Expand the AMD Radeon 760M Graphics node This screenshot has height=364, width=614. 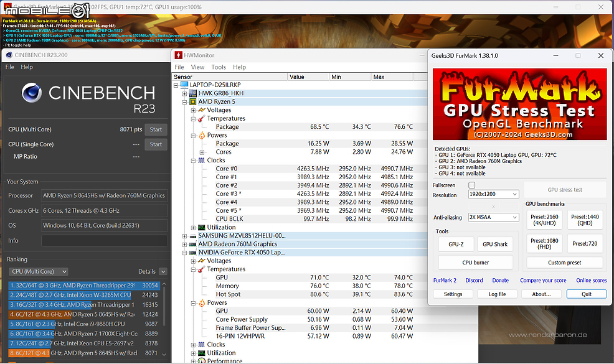pyautogui.click(x=184, y=245)
